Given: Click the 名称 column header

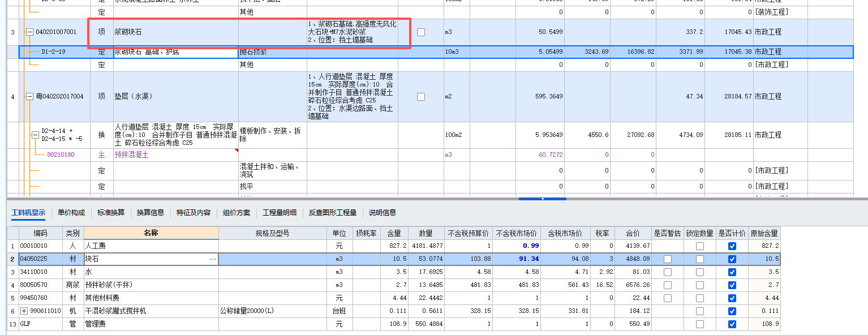Looking at the screenshot, I should click(151, 233).
